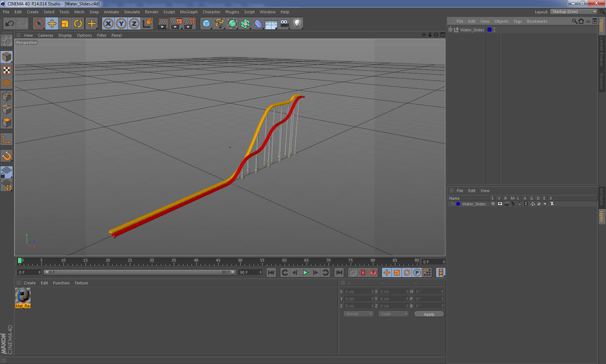Image resolution: width=606 pixels, height=364 pixels.
Task: Search objects with magnifier icon
Action: 574,21
